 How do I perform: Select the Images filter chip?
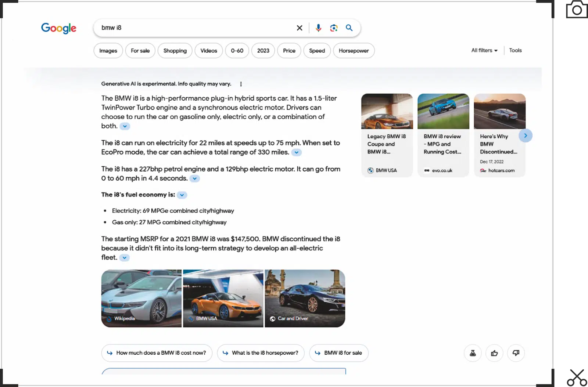tap(108, 51)
